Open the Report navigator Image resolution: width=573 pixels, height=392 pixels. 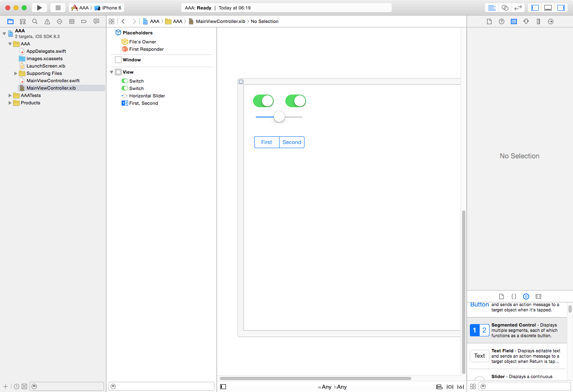[x=96, y=21]
